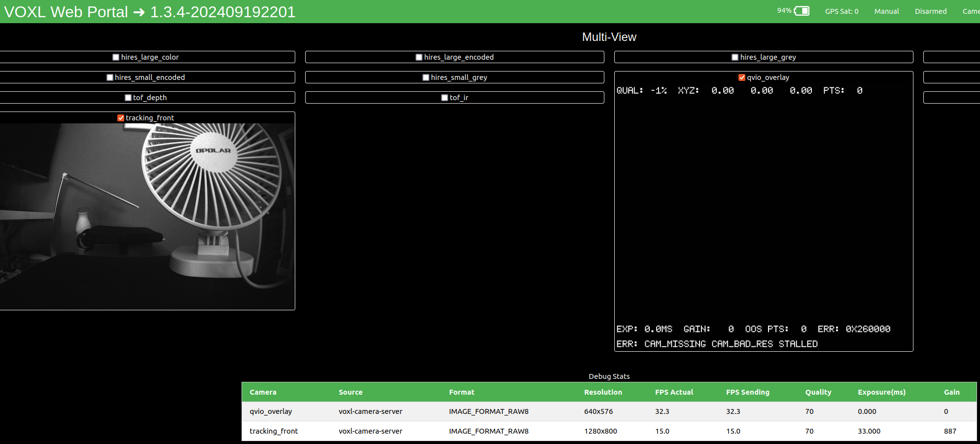Click the 640x576 resolution cell
980x444 pixels.
click(598, 411)
